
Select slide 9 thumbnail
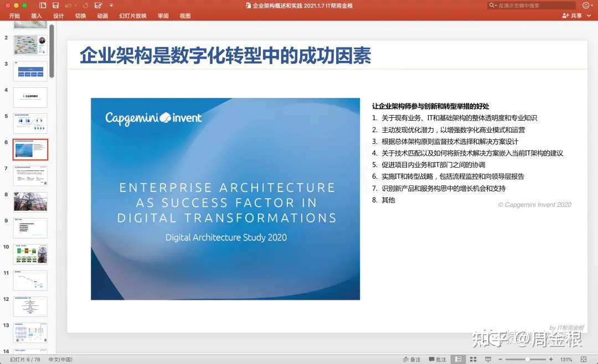(30, 228)
